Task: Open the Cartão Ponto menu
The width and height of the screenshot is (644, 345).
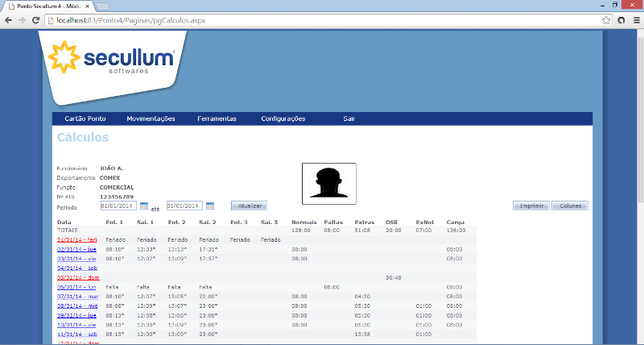Action: point(85,118)
